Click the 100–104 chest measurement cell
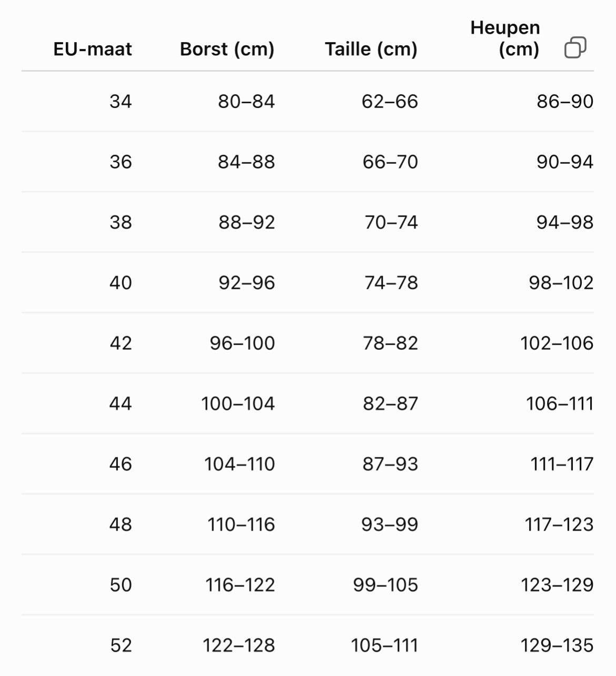This screenshot has width=616, height=676. (238, 404)
